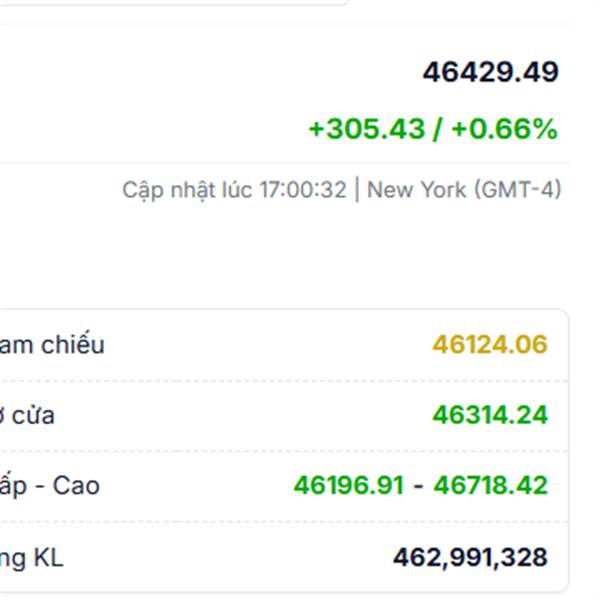Click the +305.43 point change figure
Image resolution: width=600 pixels, height=600 pixels.
click(366, 129)
